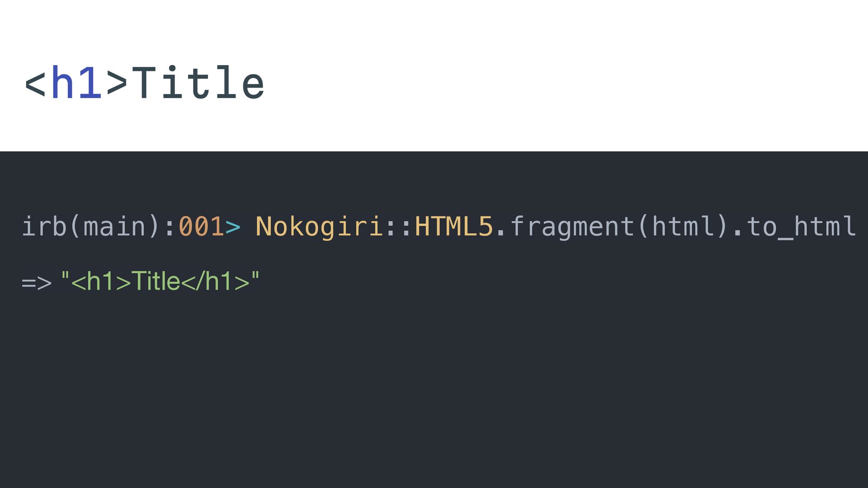Click the closing angle bracket after blue h1
The image size is (868, 488).
117,84
